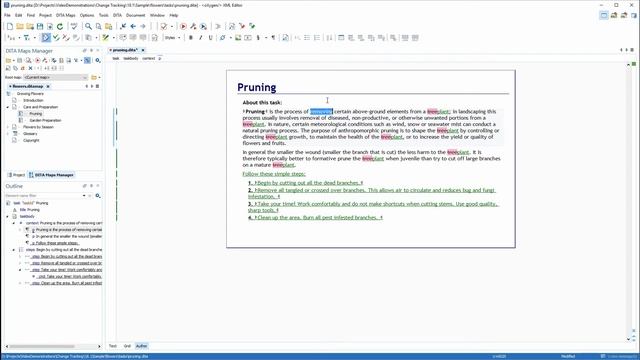Click the Insert Image icon

(238, 38)
